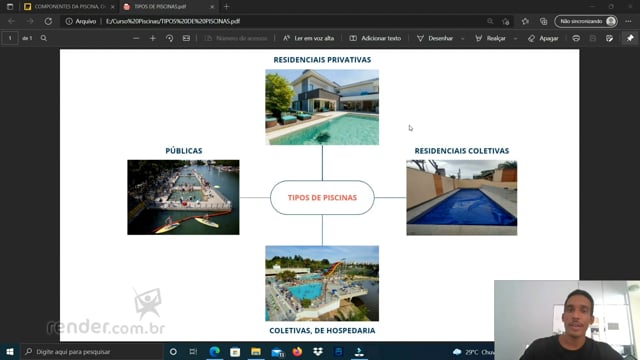Click the COLETIVAS, DE HOSPEDARIA caption
Viewport: 640px width, 360px height.
point(322,331)
